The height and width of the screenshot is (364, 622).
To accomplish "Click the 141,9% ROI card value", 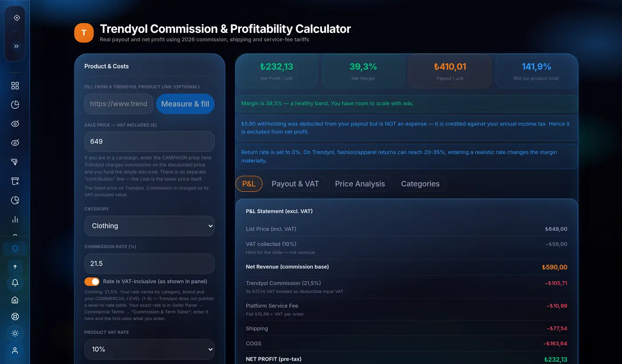I will tap(536, 67).
